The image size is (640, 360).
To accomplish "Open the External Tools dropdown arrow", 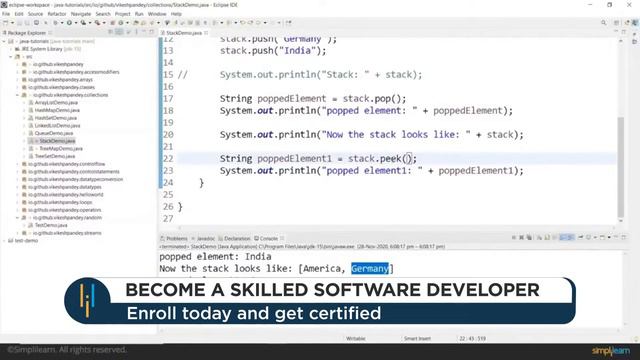I will click(104, 23).
